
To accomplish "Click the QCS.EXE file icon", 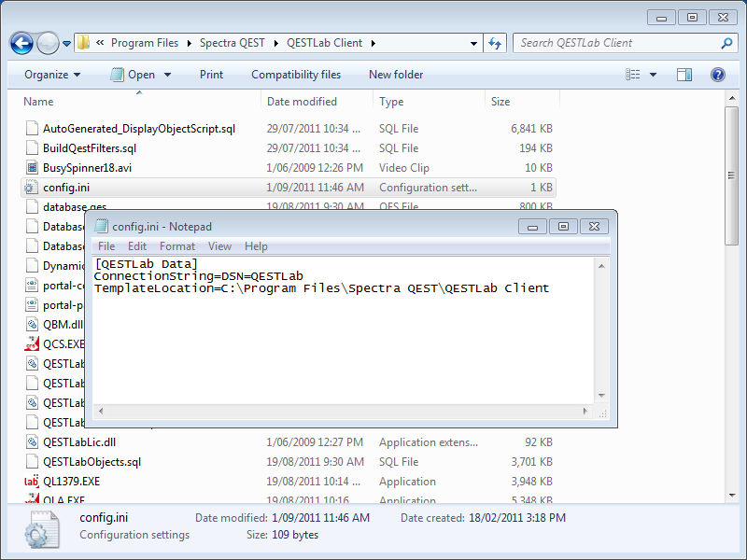I will coord(32,344).
